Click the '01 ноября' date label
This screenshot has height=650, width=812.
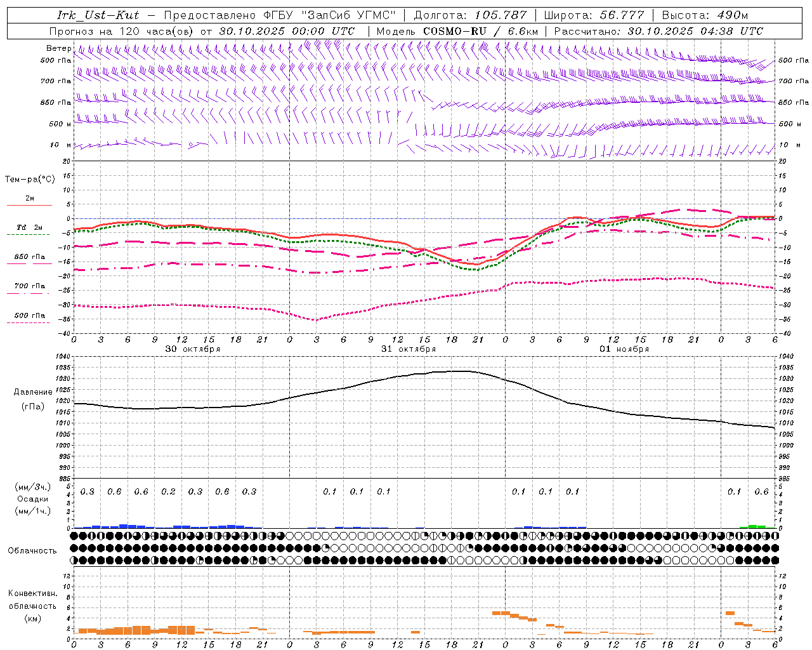(624, 349)
